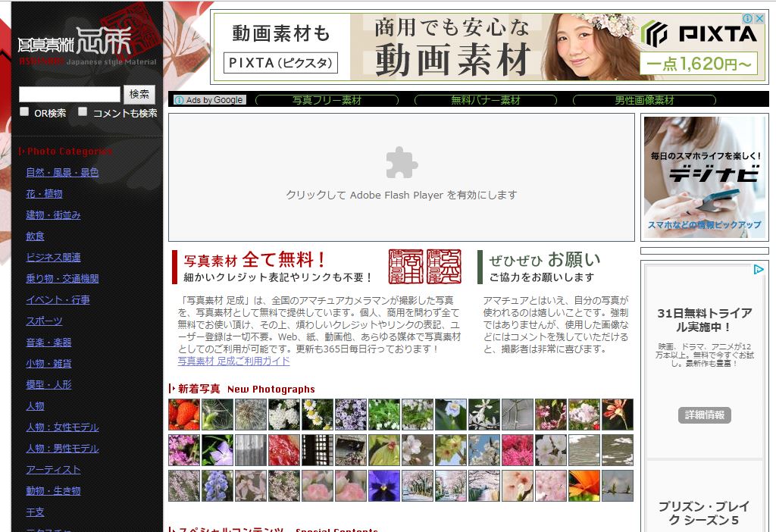Click the 検索 search button
Viewport: 776px width, 532px height.
tap(139, 94)
